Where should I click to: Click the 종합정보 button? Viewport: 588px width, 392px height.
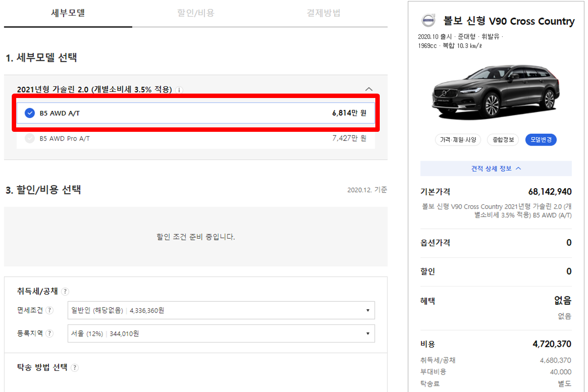(x=503, y=140)
